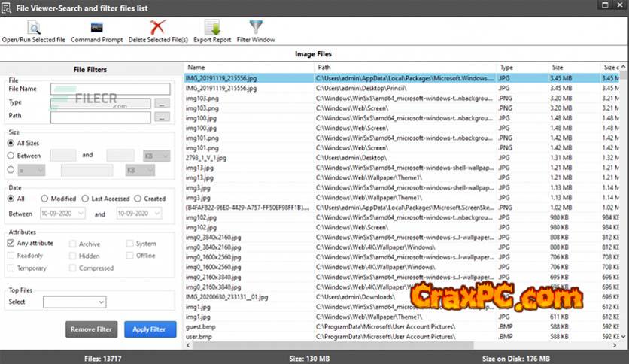Click the app icon in title bar
Screen dimensions: 629x364
[x=8, y=6]
